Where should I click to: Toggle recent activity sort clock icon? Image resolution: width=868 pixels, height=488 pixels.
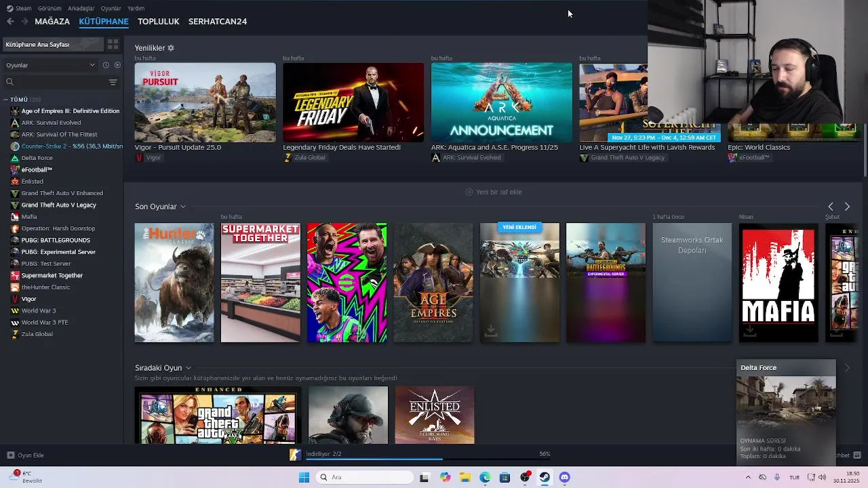pos(106,65)
